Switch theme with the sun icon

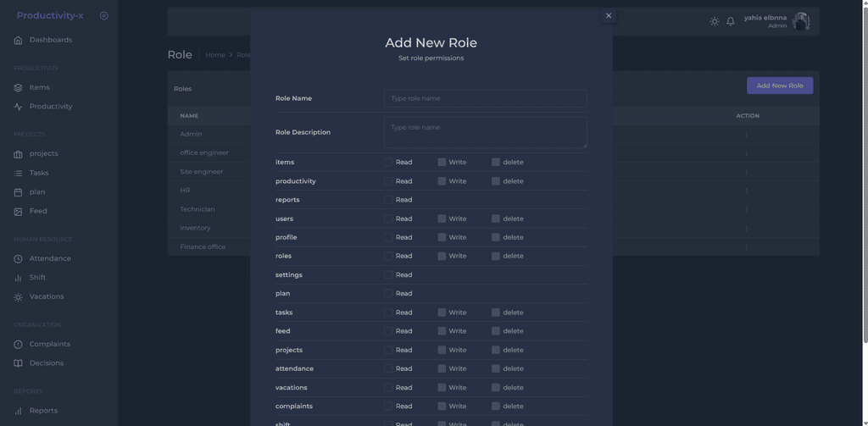pos(715,21)
